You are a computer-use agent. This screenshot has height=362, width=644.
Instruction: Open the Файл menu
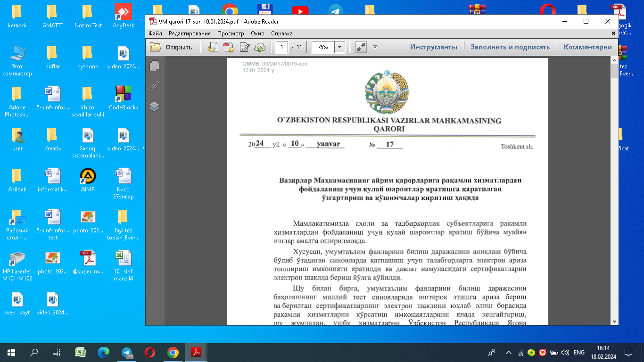tap(155, 33)
